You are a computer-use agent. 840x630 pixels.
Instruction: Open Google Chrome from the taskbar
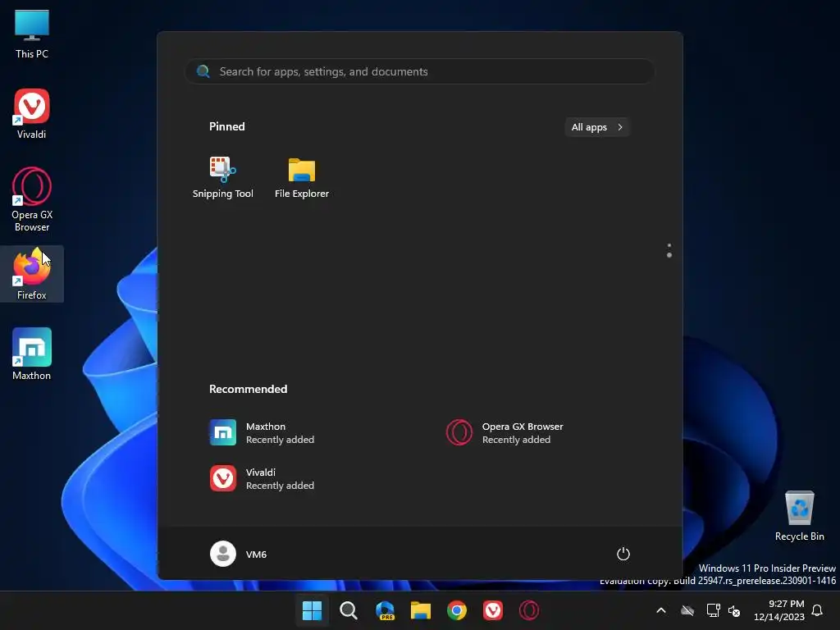[x=457, y=610]
